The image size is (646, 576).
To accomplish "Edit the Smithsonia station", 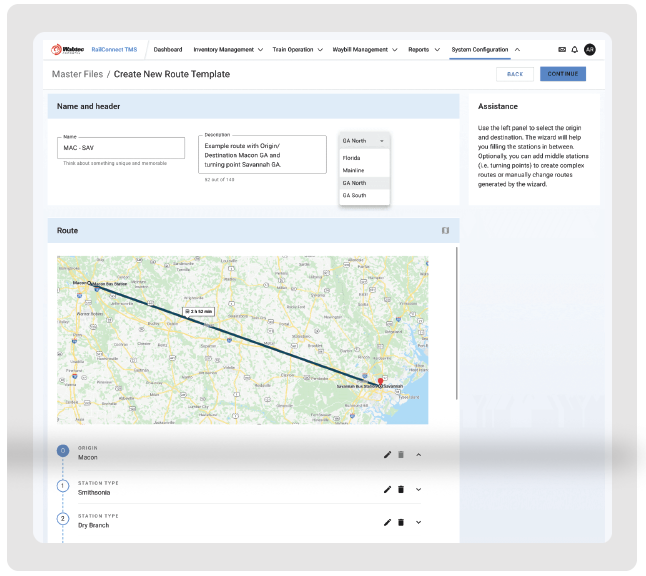I will click(388, 489).
